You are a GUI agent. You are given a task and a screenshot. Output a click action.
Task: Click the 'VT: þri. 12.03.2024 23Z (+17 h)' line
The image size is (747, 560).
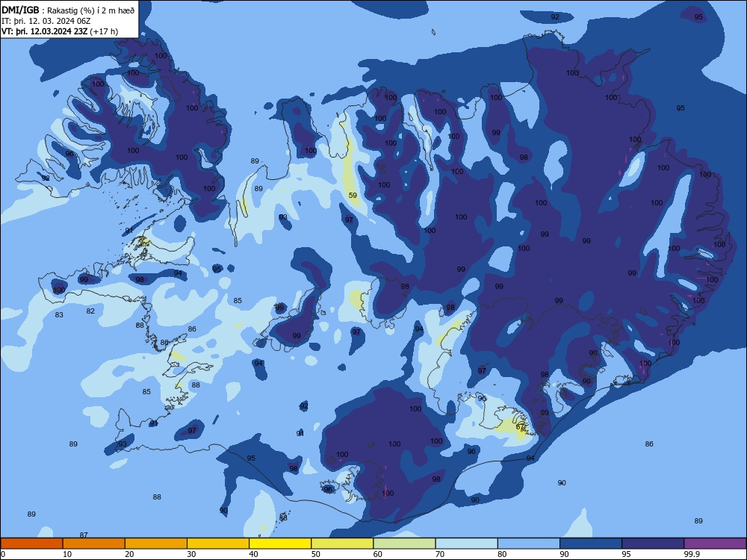tap(60, 31)
